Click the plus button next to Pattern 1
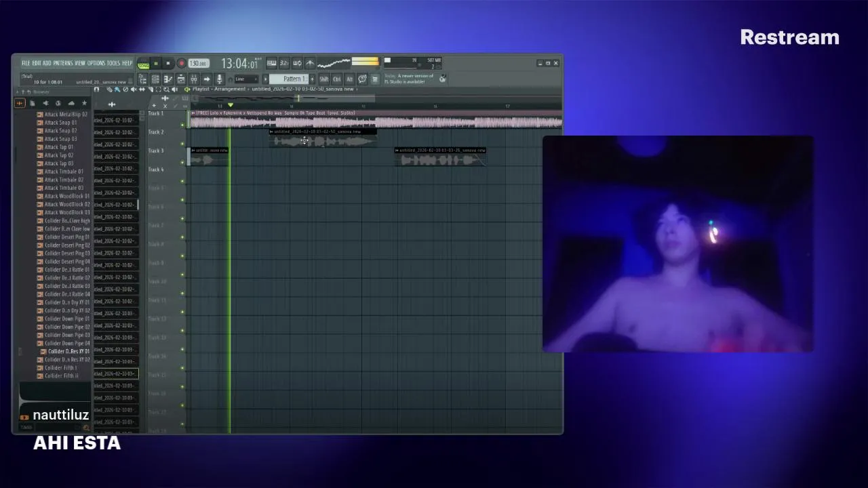This screenshot has width=868, height=488. [312, 79]
